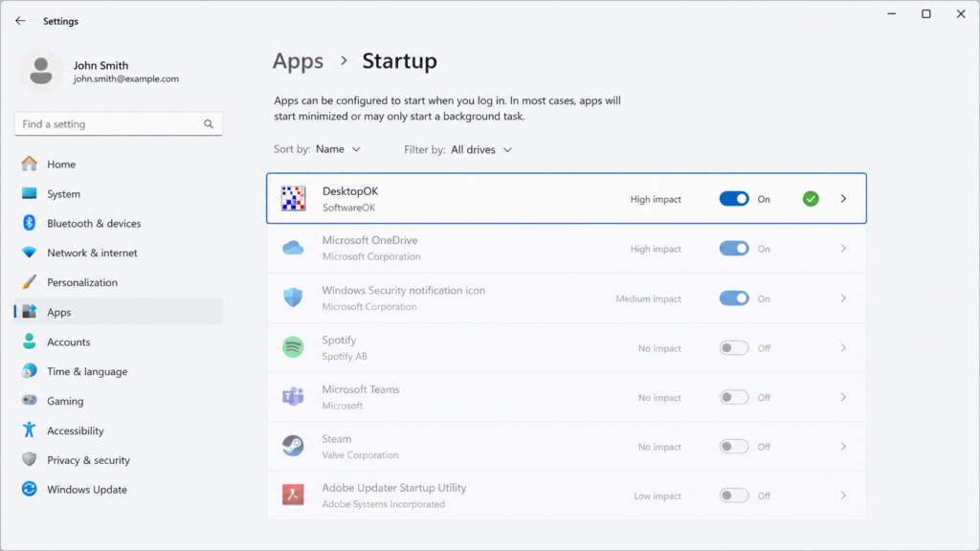This screenshot has height=551, width=980.
Task: Click DesktopOK's "High impact" label
Action: point(656,199)
